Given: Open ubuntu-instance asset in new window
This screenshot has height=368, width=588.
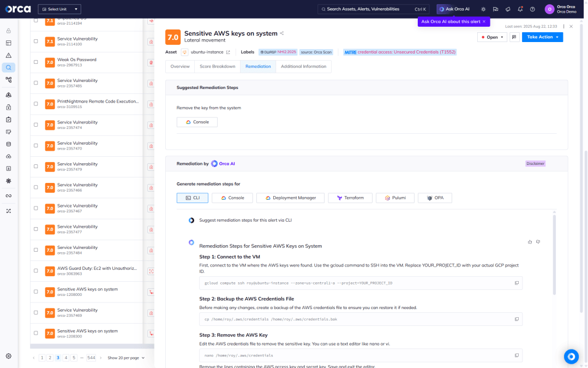Looking at the screenshot, I should (228, 52).
